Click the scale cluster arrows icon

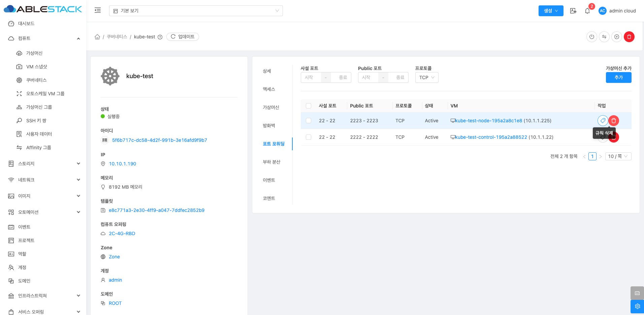tap(604, 37)
